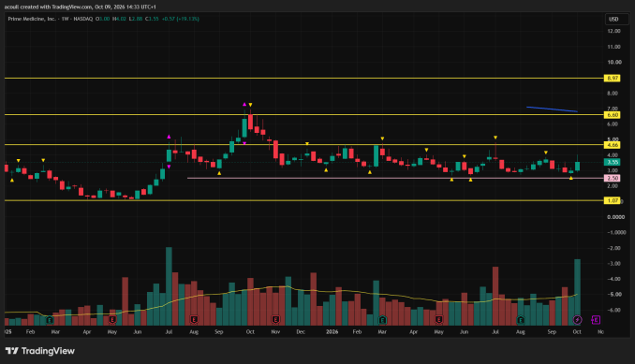635x364 pixels.
Task: Click the 10.00 price axis label
Action: pos(614,63)
